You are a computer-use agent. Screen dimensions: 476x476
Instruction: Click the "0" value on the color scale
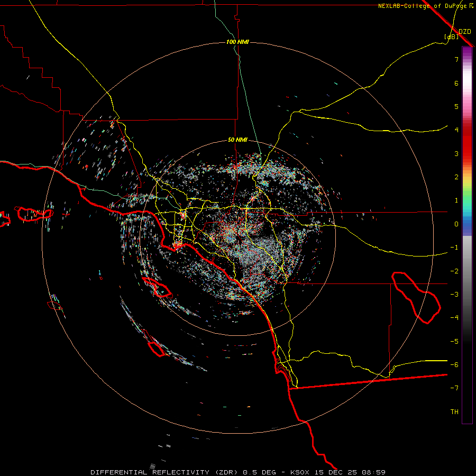coord(456,224)
